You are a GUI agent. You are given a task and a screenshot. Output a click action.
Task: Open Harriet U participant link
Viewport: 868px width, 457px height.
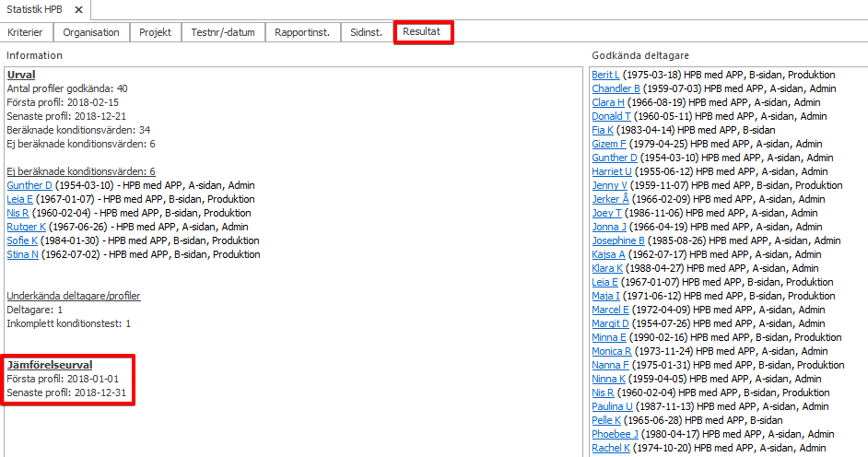(x=612, y=171)
